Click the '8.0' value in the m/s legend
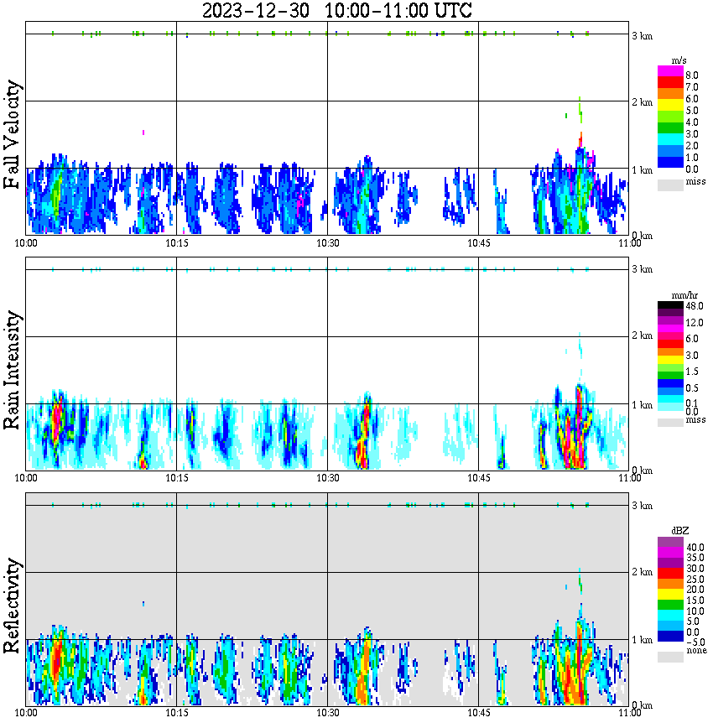Viewport: 713px width, 728px height. 692,75
